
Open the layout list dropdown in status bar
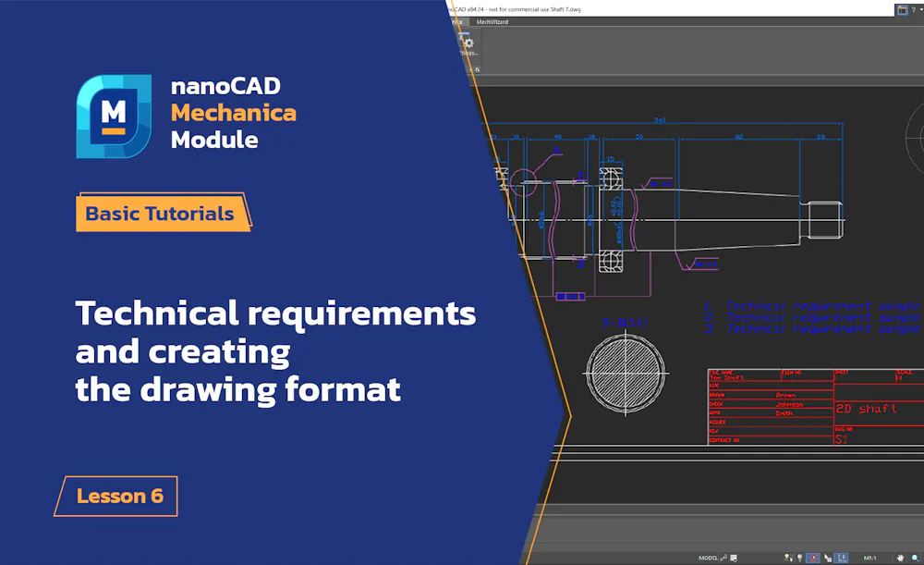734,558
